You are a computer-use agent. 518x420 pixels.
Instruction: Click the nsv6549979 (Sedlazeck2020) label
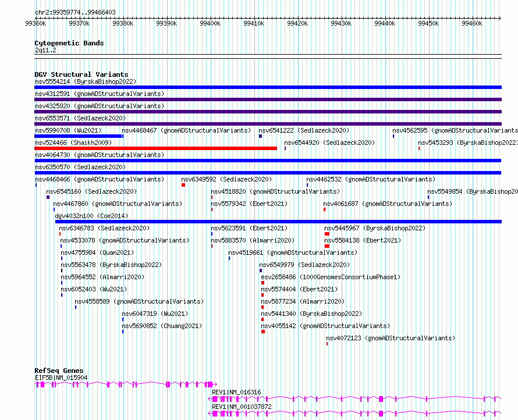tap(304, 265)
